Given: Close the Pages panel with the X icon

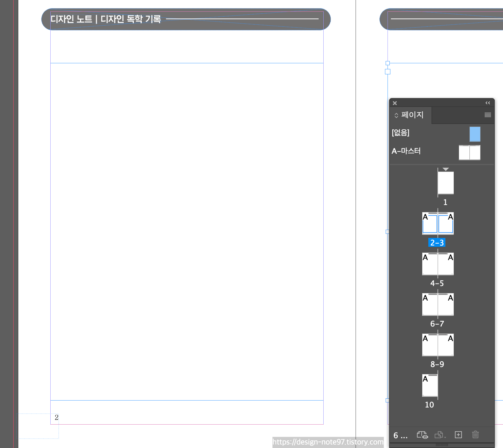Looking at the screenshot, I should (394, 103).
